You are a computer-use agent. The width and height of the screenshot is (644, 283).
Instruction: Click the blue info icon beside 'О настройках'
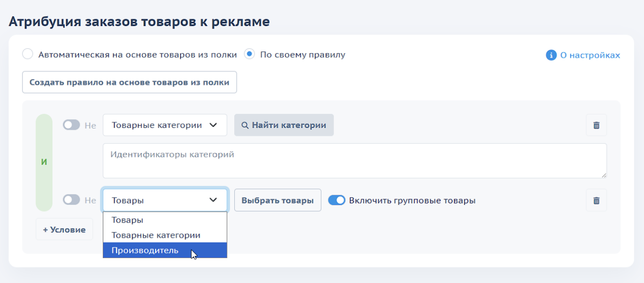coord(551,55)
